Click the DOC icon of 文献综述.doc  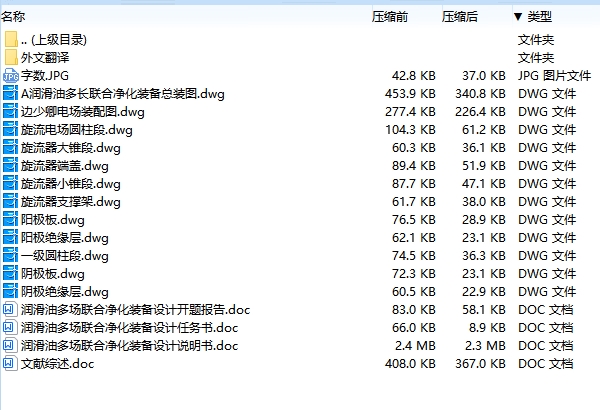(10, 364)
